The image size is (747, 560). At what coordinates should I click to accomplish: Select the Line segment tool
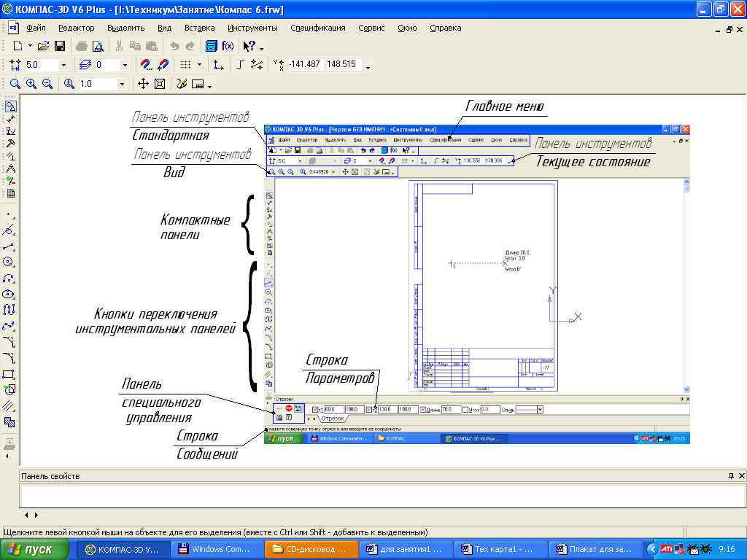pyautogui.click(x=9, y=246)
